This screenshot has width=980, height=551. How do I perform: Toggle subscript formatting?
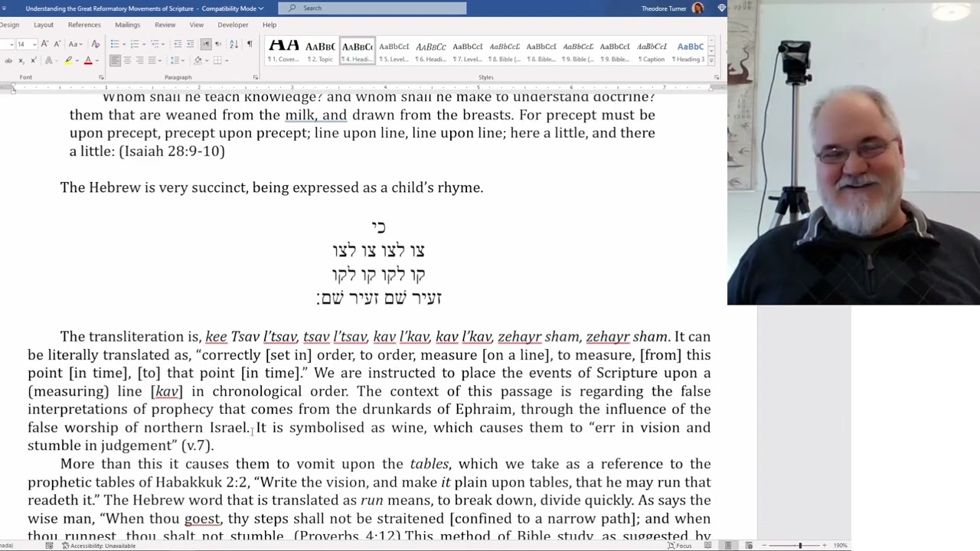point(21,60)
